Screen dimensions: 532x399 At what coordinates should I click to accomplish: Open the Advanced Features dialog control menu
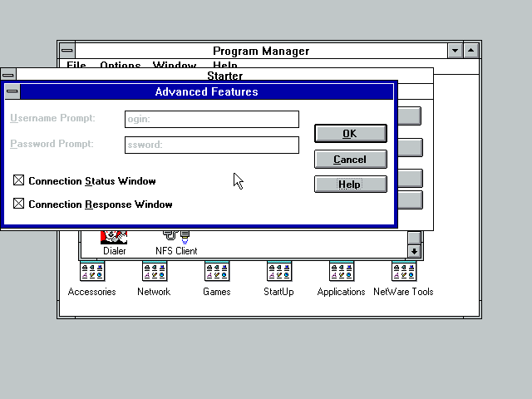pyautogui.click(x=12, y=92)
